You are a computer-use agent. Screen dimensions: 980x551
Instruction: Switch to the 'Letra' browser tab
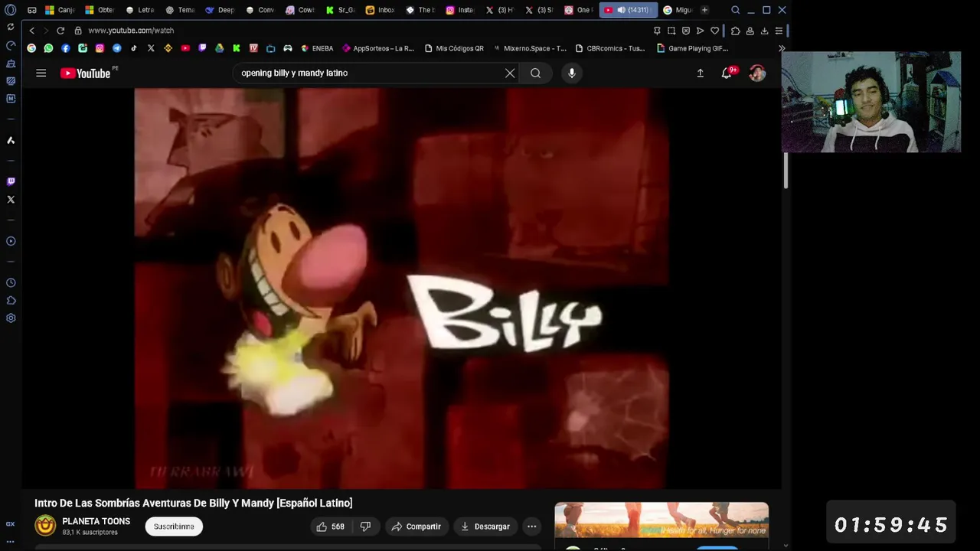pos(140,10)
